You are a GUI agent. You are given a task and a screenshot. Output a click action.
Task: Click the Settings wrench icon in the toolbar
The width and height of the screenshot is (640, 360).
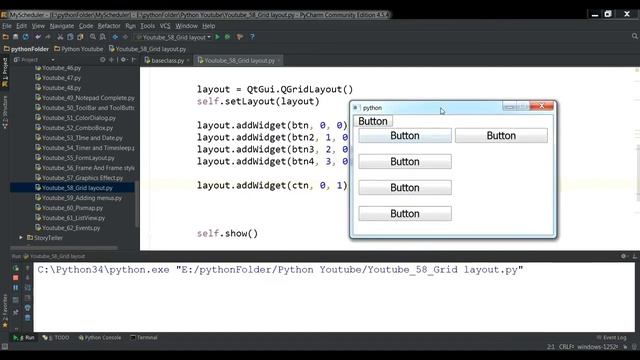point(240,37)
